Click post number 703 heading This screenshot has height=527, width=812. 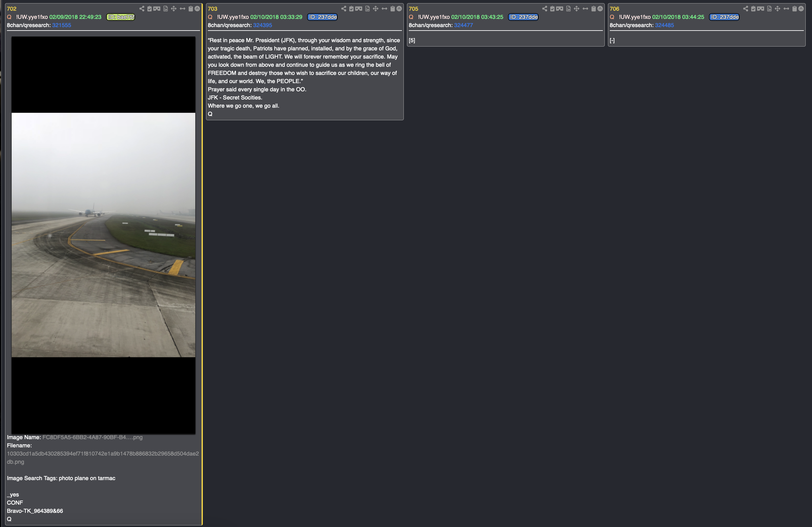[213, 9]
